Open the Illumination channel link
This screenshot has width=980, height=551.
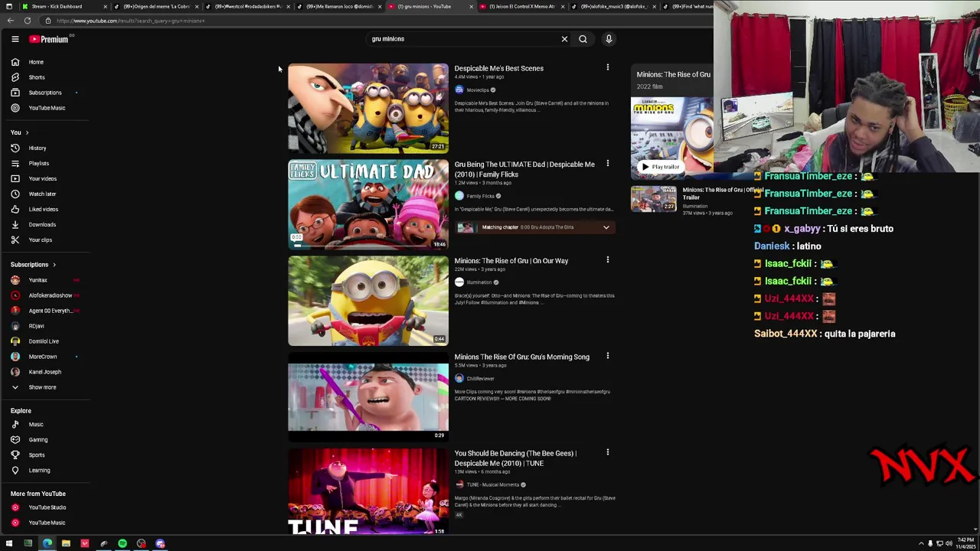(x=479, y=282)
